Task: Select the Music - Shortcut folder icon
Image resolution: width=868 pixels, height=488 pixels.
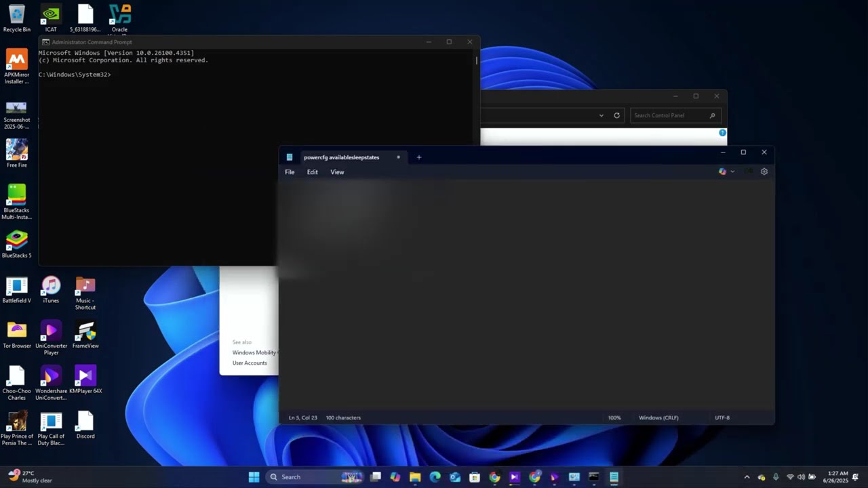Action: tap(85, 293)
